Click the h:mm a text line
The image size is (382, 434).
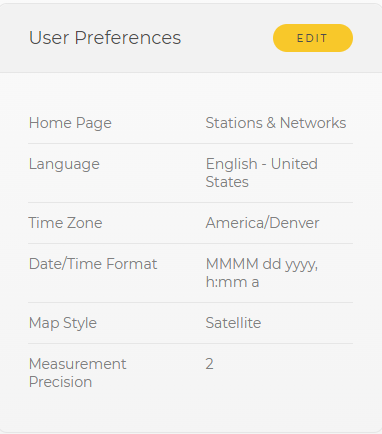pyautogui.click(x=232, y=282)
